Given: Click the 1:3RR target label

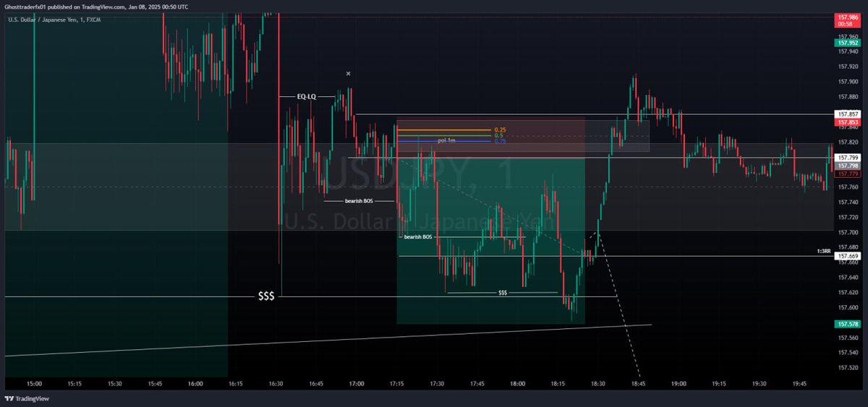Looking at the screenshot, I should click(x=823, y=250).
